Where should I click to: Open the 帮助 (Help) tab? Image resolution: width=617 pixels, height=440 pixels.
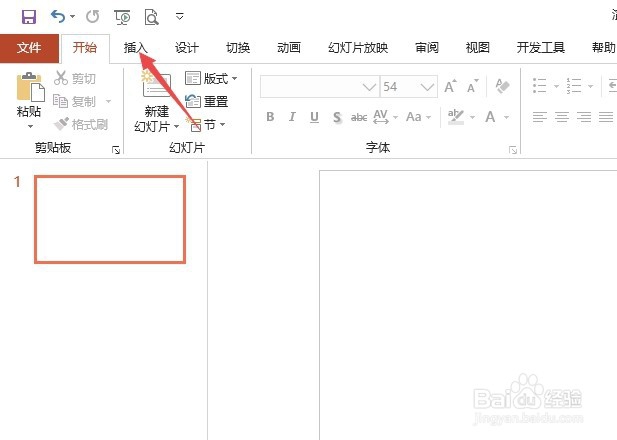tap(604, 48)
